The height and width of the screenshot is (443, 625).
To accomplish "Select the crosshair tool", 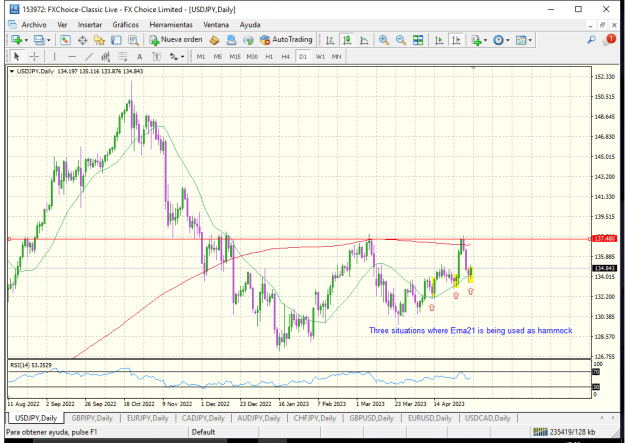I will (x=34, y=57).
